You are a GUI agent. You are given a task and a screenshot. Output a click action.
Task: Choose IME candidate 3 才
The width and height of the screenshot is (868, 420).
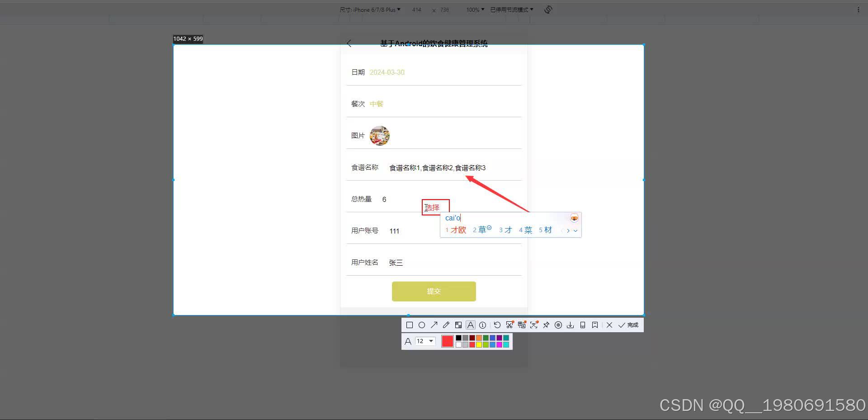pyautogui.click(x=505, y=230)
